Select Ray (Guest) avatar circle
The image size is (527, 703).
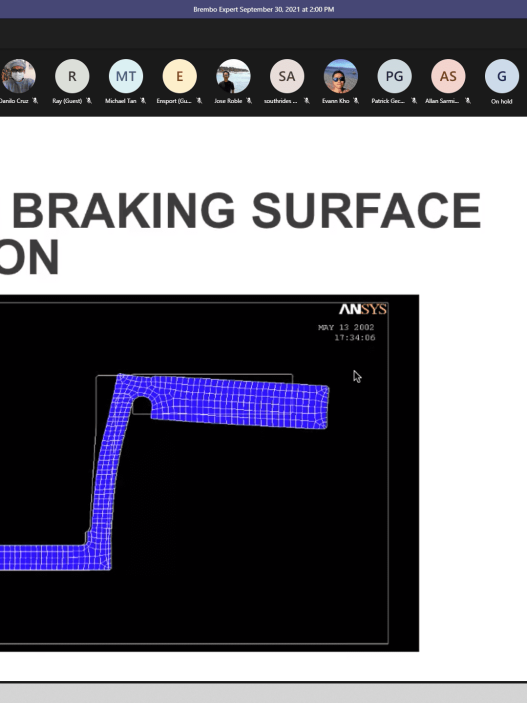72,76
